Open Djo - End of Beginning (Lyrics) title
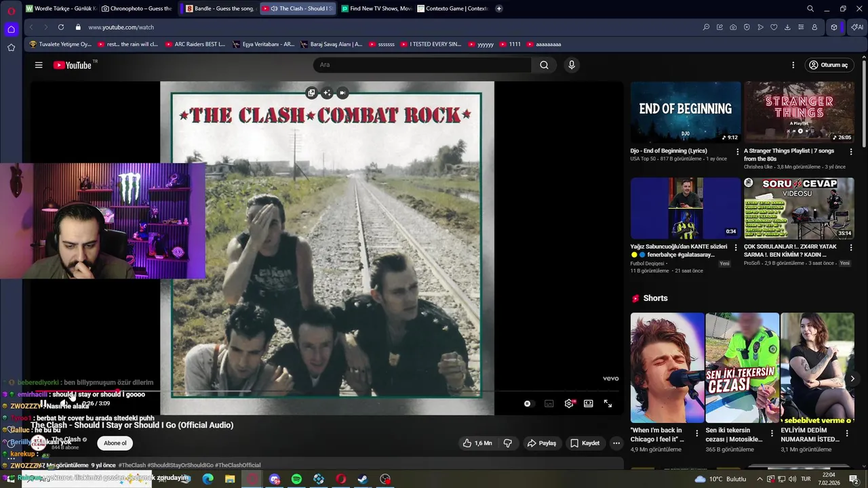This screenshot has height=488, width=868. tap(669, 151)
